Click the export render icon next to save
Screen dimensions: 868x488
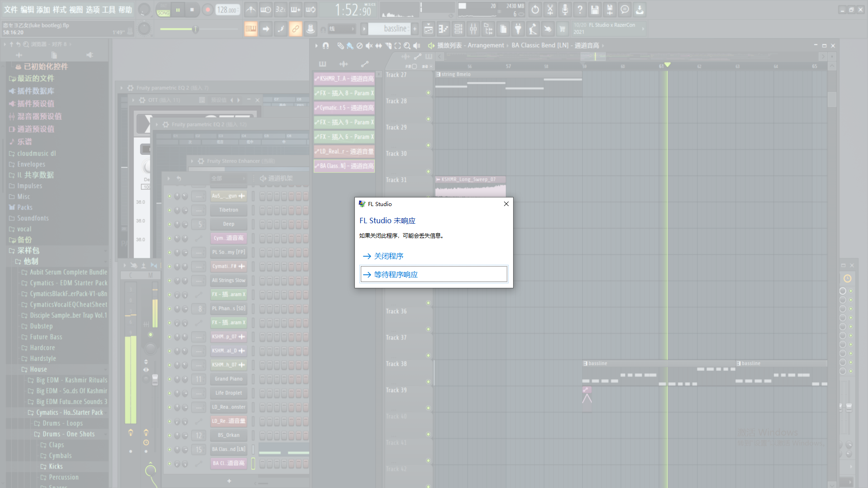point(610,9)
